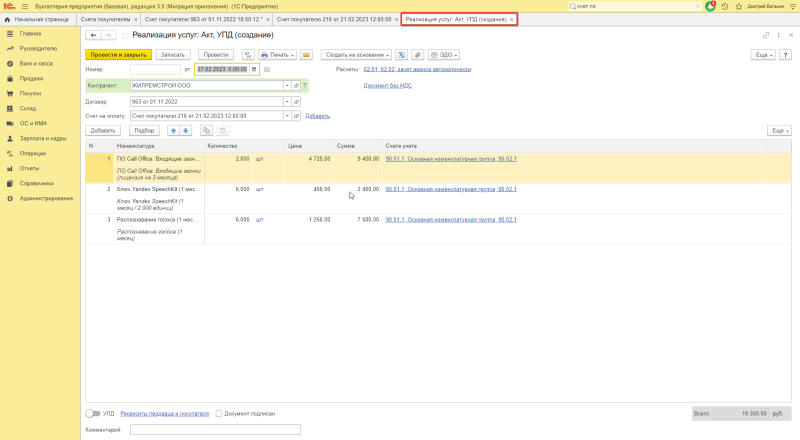Open Продажи section in sidebar
The height and width of the screenshot is (440, 800).
(31, 79)
